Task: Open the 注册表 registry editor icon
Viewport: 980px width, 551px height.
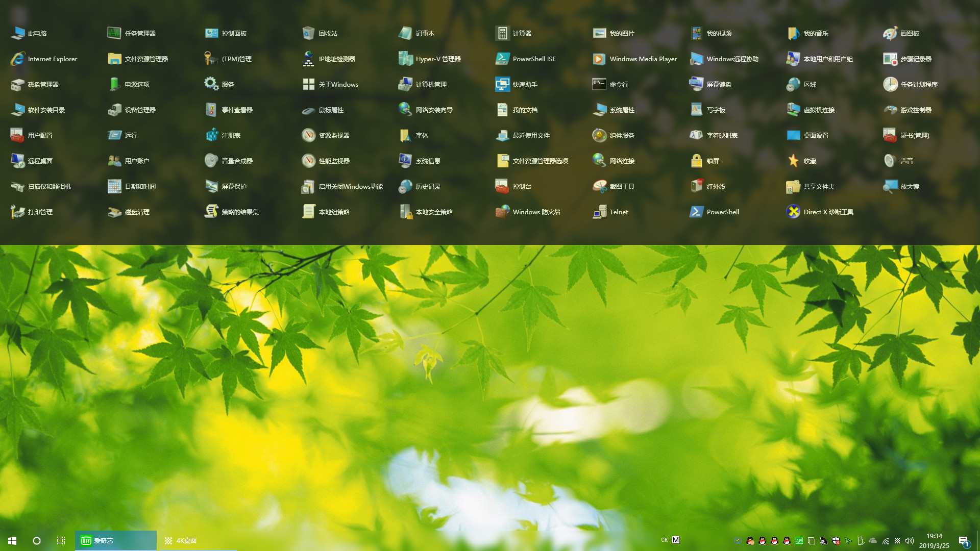Action: 211,135
